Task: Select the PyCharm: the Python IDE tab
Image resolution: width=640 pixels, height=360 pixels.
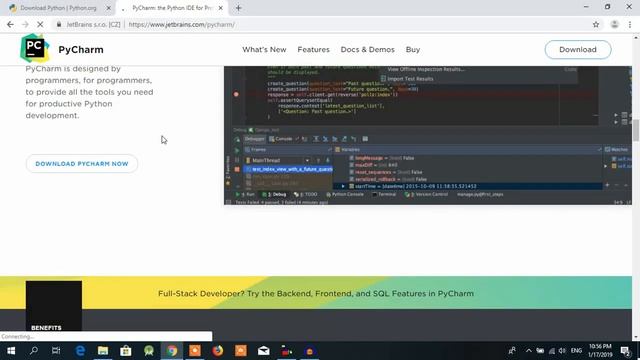Action: pyautogui.click(x=172, y=8)
